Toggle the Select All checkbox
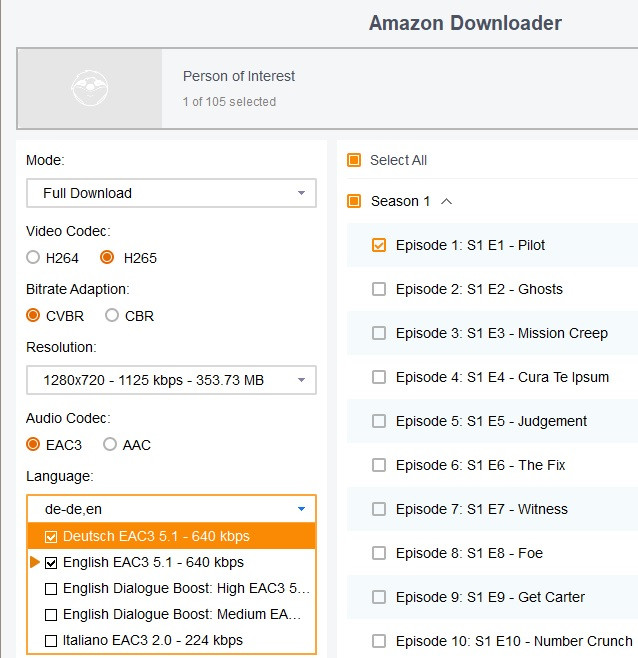 point(354,160)
